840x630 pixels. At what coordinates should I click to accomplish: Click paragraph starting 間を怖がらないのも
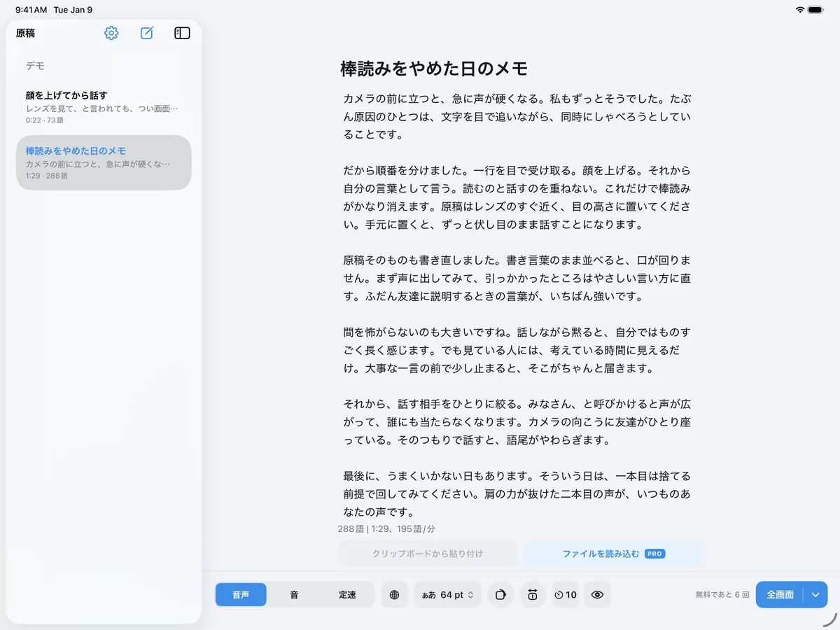[518, 350]
